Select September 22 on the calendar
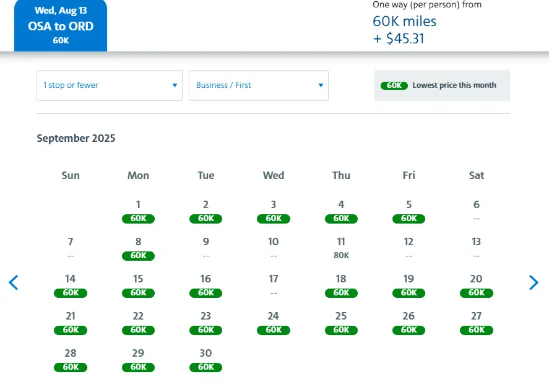 pos(138,323)
